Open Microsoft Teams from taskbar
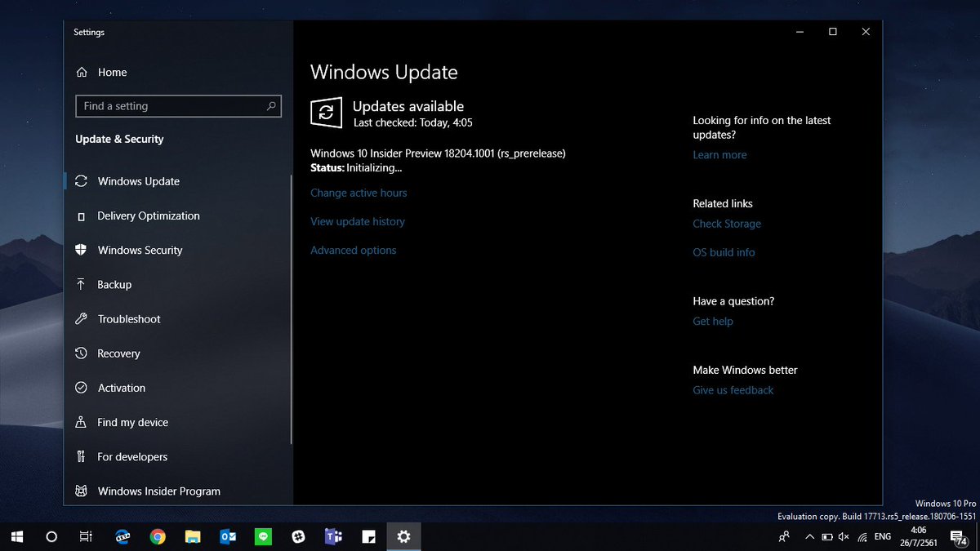This screenshot has width=980, height=551. [333, 536]
